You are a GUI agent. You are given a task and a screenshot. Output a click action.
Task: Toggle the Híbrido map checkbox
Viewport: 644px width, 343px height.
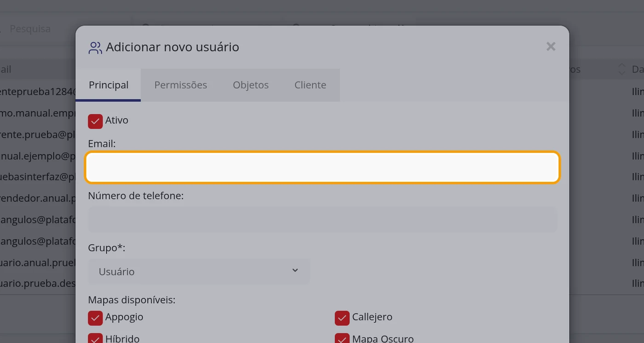pos(95,339)
